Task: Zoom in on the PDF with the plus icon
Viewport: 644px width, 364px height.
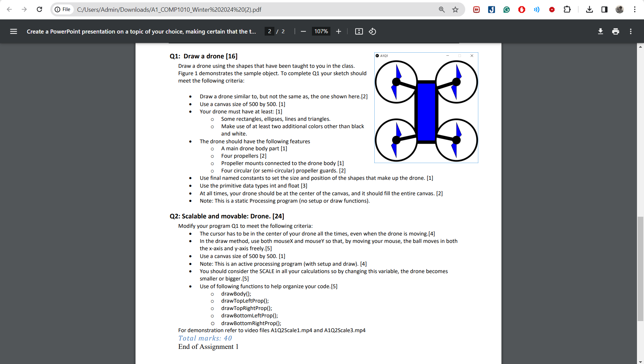Action: (x=338, y=31)
